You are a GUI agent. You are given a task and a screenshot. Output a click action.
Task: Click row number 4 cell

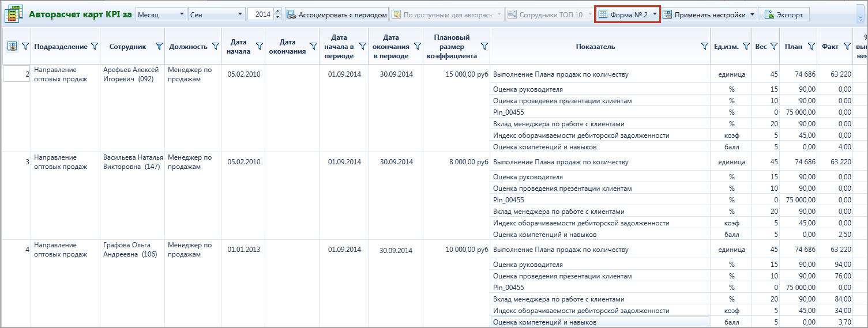16,249
